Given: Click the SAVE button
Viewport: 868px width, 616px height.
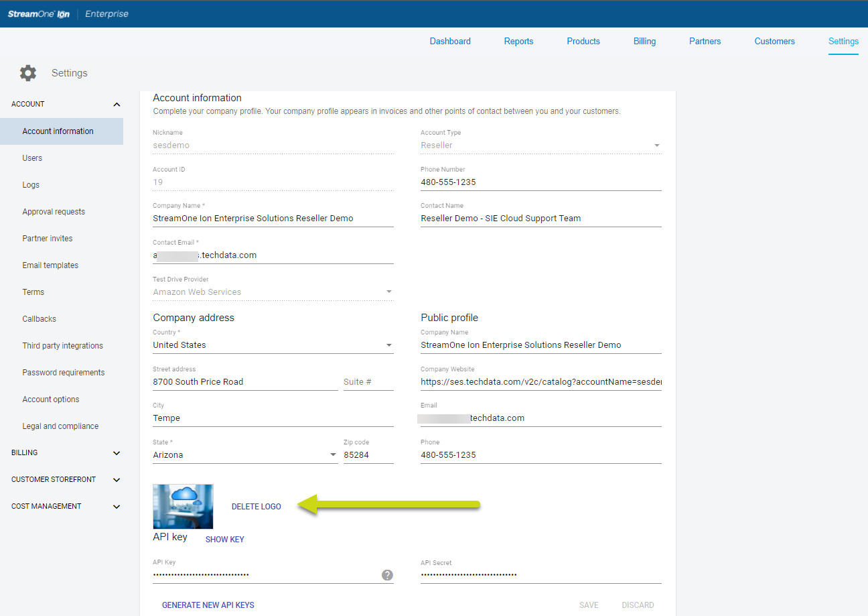Looking at the screenshot, I should pyautogui.click(x=589, y=605).
